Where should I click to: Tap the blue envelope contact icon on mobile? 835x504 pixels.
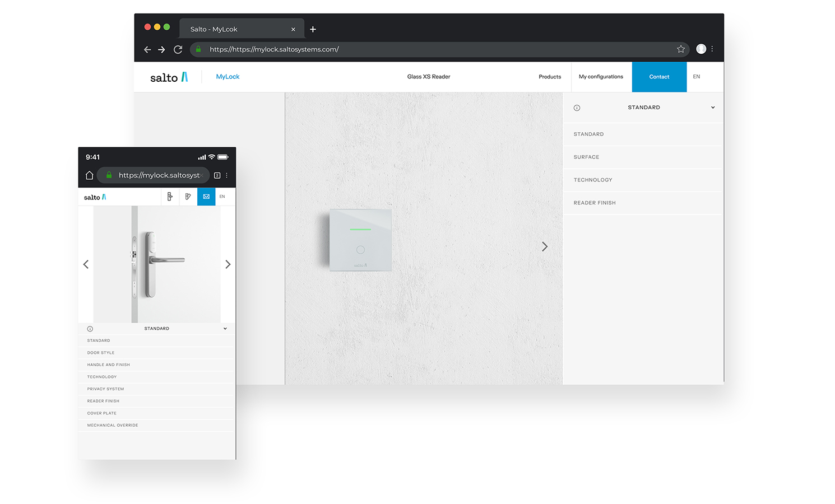[206, 197]
